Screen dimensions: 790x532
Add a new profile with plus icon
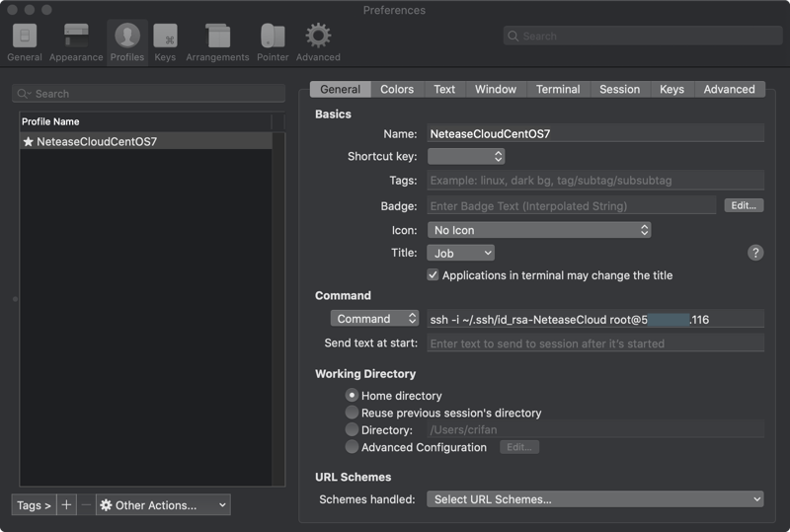(66, 504)
